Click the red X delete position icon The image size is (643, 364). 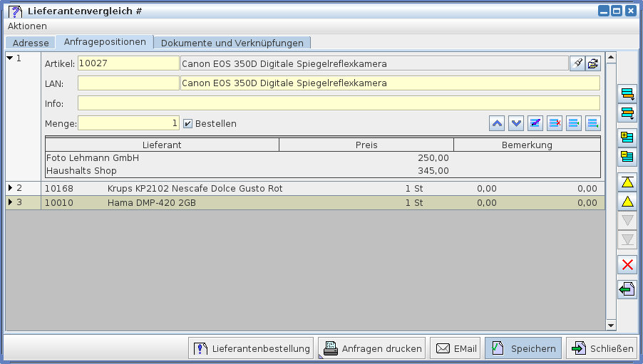click(x=627, y=265)
